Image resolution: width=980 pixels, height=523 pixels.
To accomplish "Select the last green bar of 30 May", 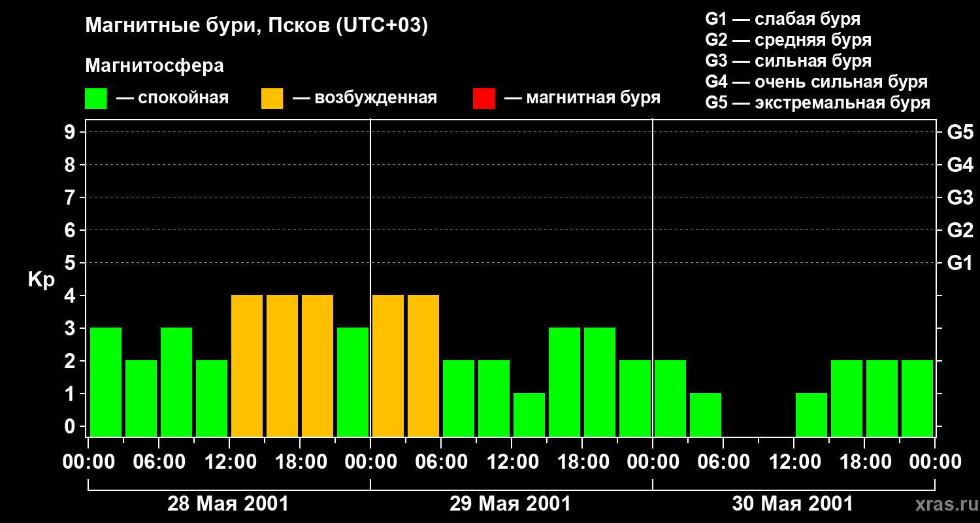I will pos(917,398).
